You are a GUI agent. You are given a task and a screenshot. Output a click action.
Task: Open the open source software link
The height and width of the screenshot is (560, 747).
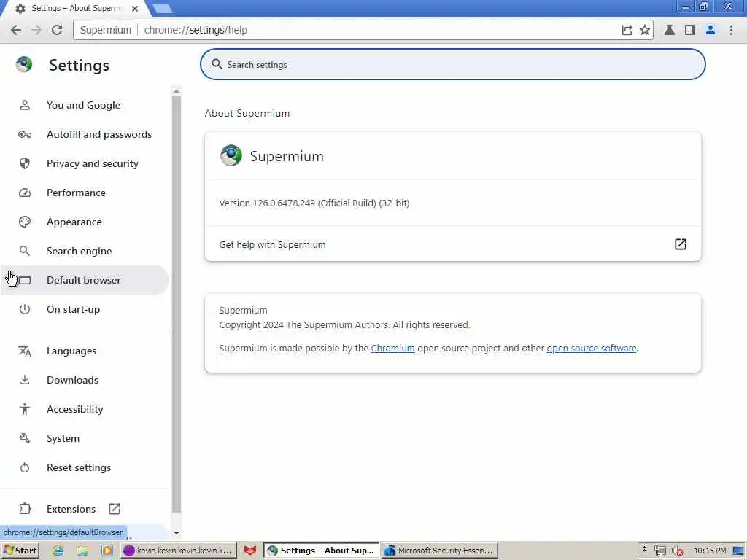coord(591,348)
